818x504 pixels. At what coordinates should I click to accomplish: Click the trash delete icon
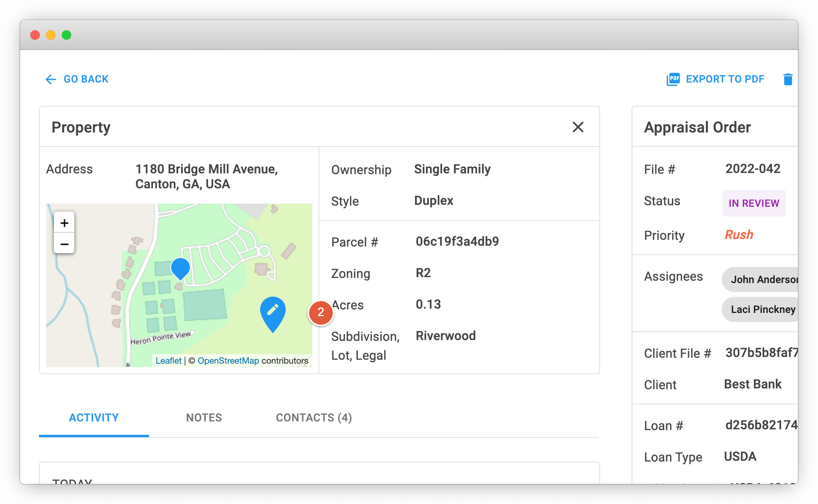coord(788,79)
